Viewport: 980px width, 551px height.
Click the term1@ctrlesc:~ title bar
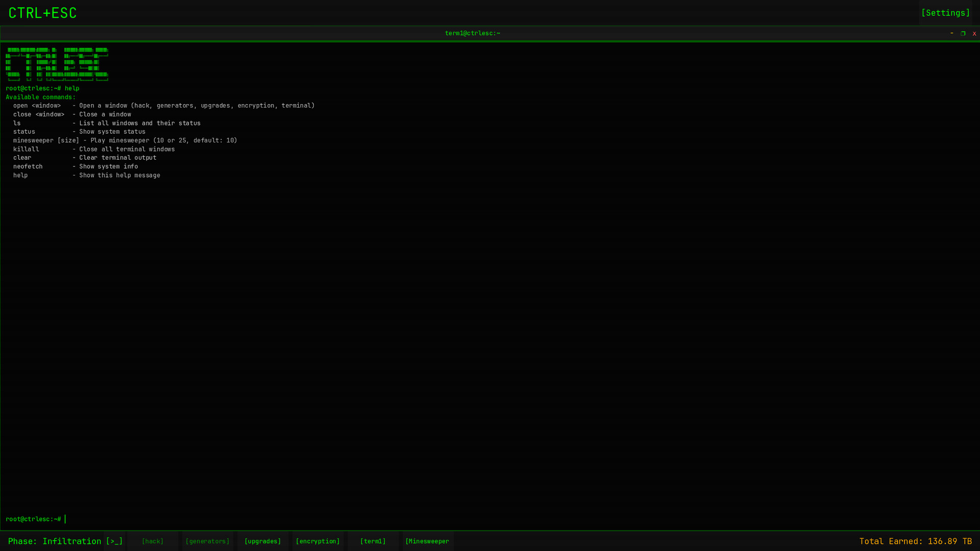473,33
